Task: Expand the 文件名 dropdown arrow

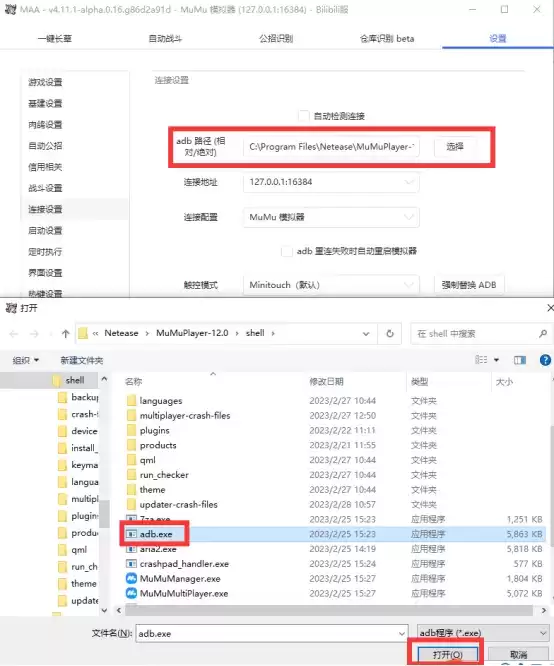Action: click(x=402, y=634)
